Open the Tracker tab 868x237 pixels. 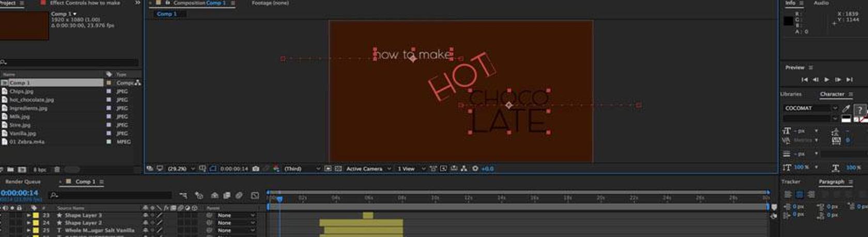coord(791,182)
